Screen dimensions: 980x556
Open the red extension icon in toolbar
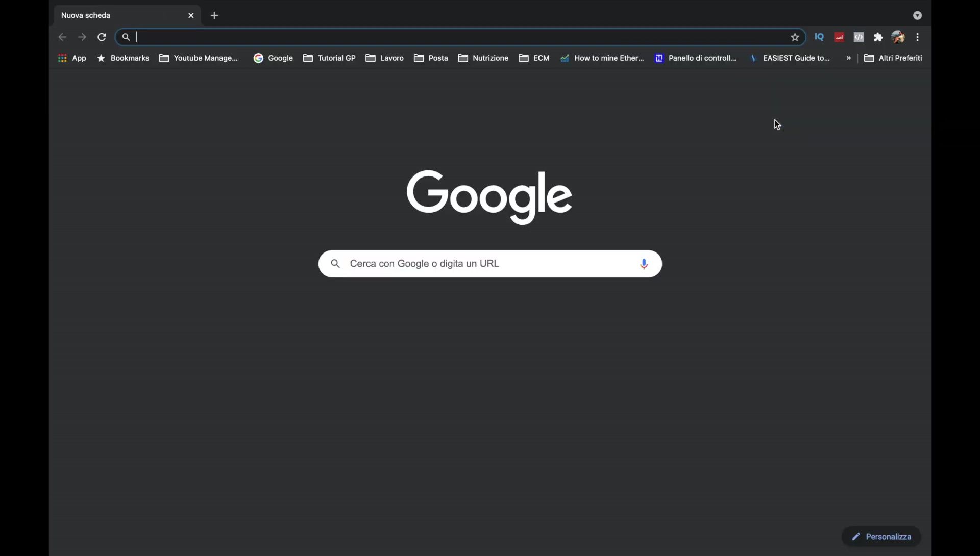(839, 37)
